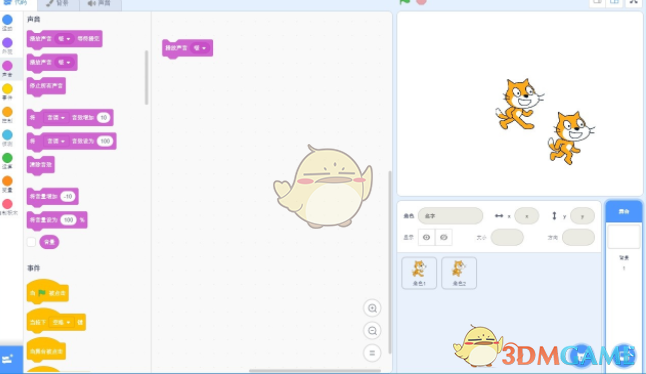Open the 音调 dropdown in 音效增加 block
Viewport: 646px width, 374px height.
click(56, 118)
